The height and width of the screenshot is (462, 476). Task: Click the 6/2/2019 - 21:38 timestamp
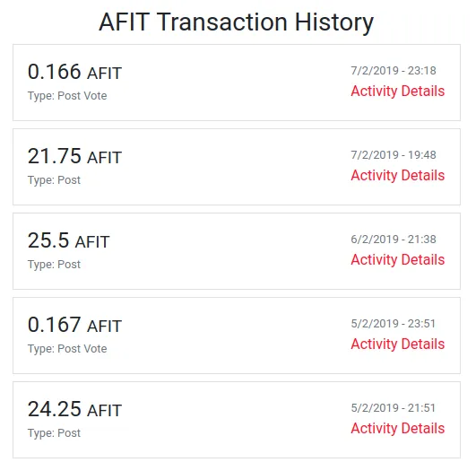[x=394, y=240]
